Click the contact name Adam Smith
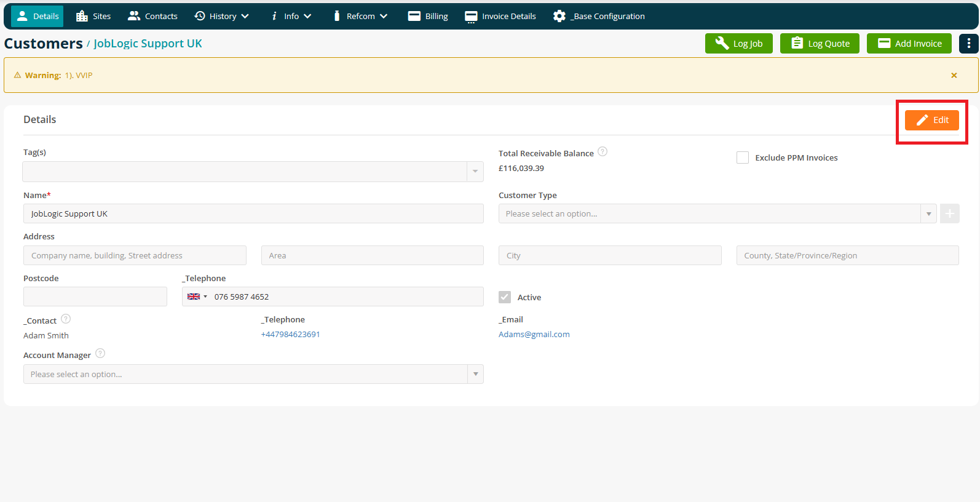This screenshot has height=502, width=980. coord(46,335)
